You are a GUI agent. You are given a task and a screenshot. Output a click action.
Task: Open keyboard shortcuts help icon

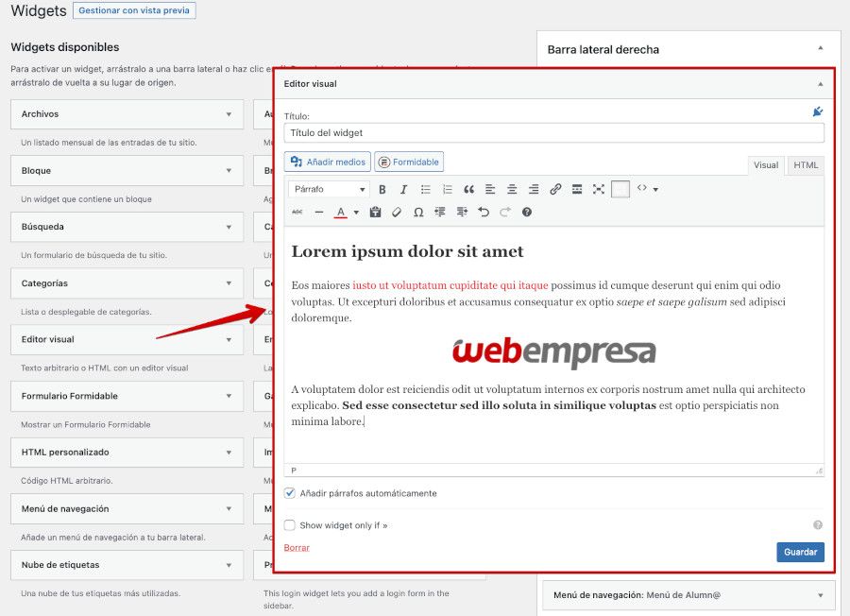526,212
